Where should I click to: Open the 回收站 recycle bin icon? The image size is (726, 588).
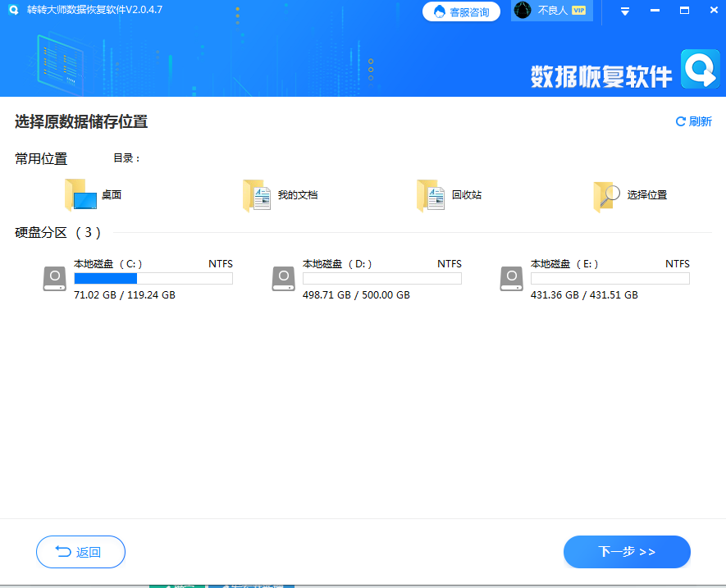(x=431, y=194)
